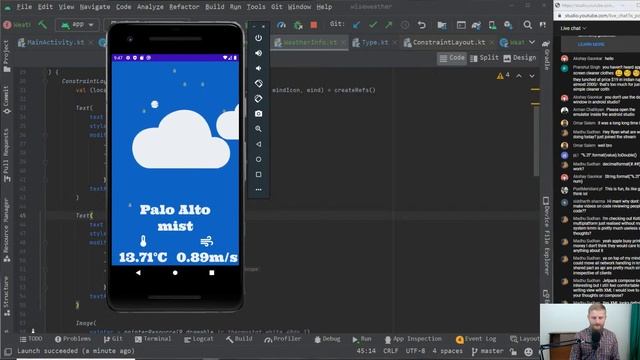The height and width of the screenshot is (360, 640).
Task: Click the master git branch selector
Action: [x=488, y=351]
